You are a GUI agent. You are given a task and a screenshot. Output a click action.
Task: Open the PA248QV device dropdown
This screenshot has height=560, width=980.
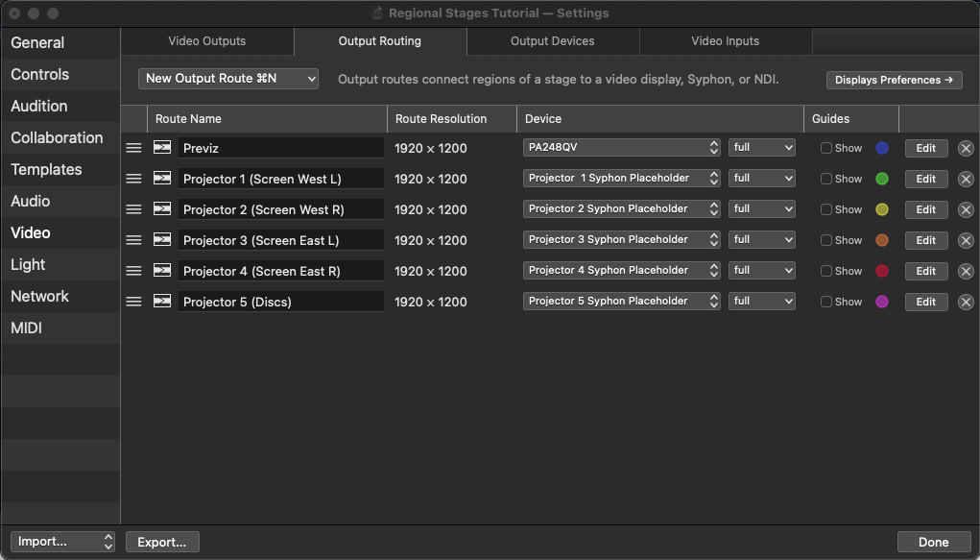click(621, 148)
